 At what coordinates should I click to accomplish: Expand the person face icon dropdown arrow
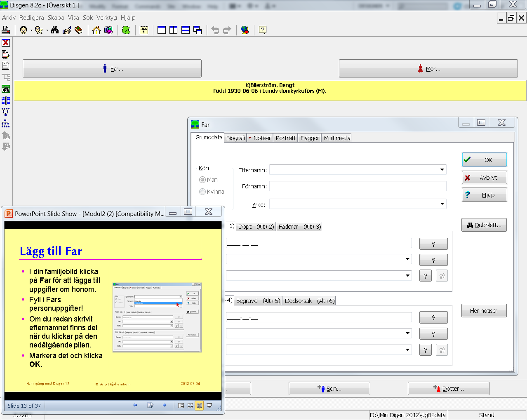(31, 31)
